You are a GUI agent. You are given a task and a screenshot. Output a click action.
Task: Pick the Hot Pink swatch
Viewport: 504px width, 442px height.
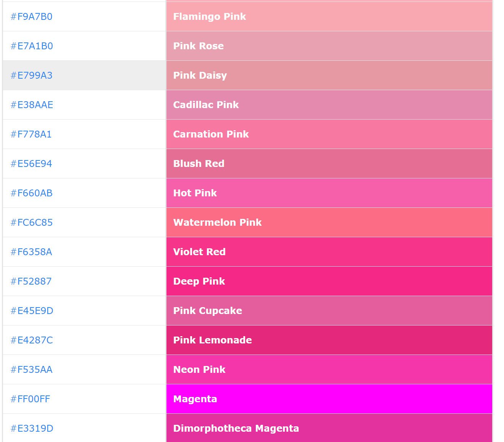(329, 193)
